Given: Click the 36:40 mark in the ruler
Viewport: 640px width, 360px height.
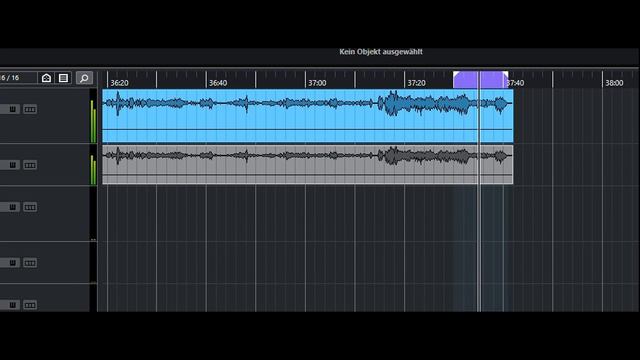Looking at the screenshot, I should [218, 83].
